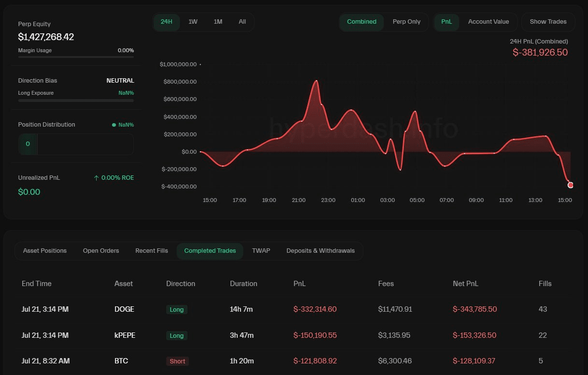
Task: Switch chart to 1W range
Action: coord(193,22)
